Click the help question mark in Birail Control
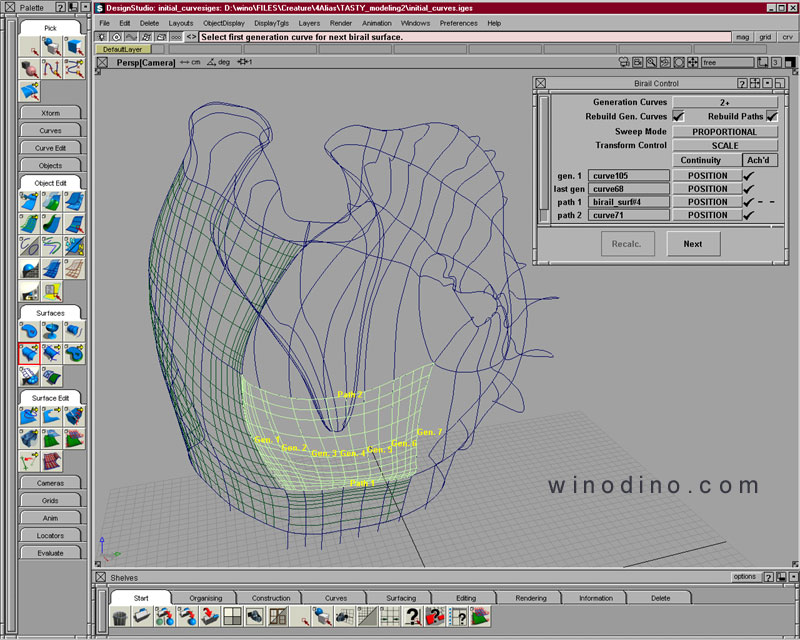This screenshot has height=640, width=800. 742,84
